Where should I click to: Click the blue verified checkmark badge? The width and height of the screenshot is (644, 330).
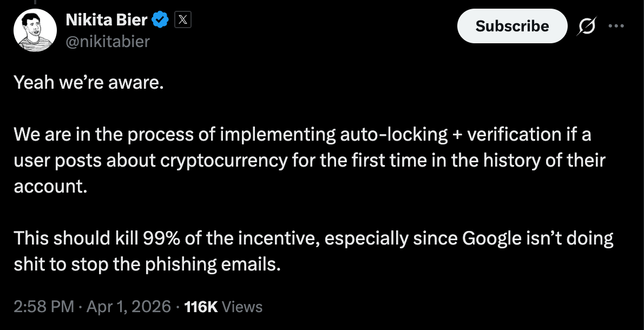pyautogui.click(x=160, y=21)
